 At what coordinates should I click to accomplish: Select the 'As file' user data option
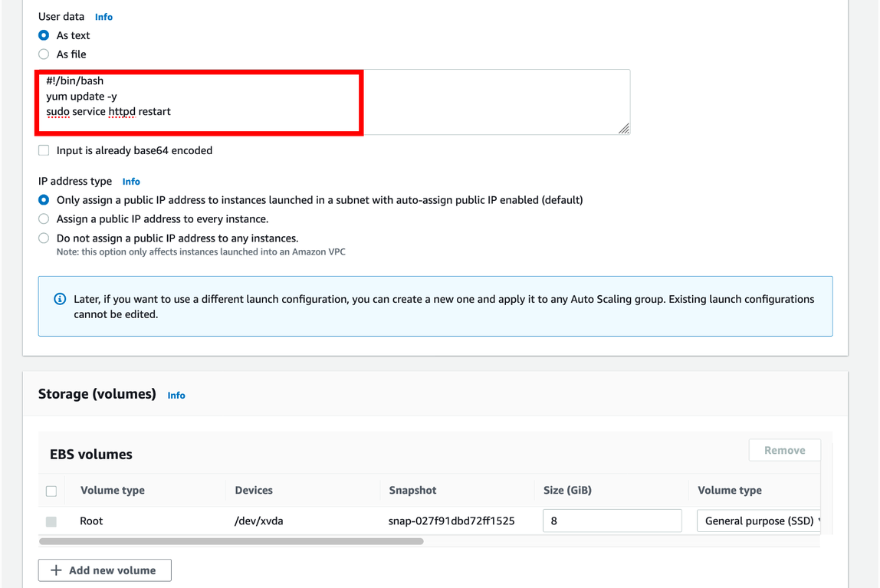[44, 54]
